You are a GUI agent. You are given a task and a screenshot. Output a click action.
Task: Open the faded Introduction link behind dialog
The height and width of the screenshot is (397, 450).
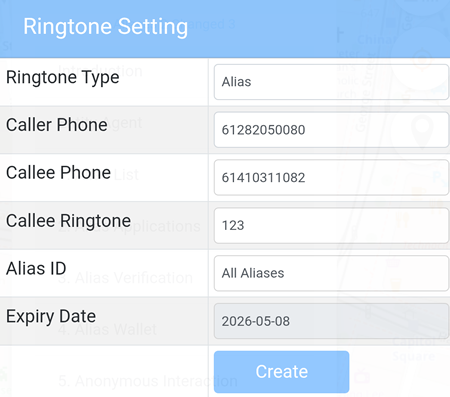101,71
